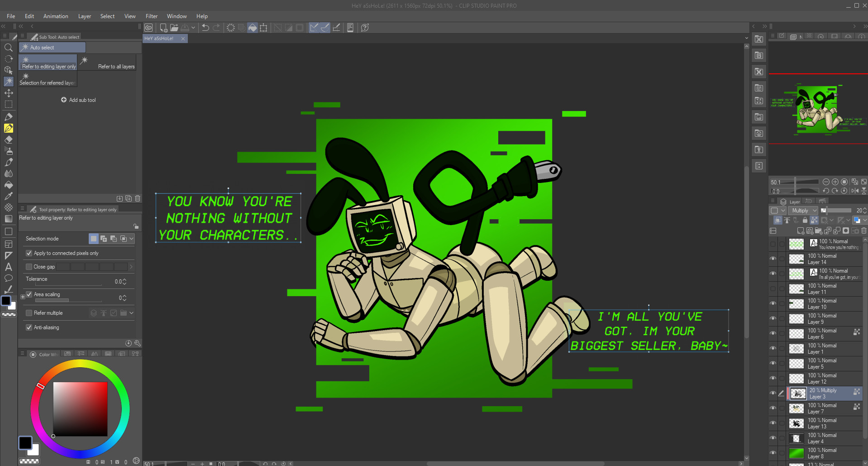The width and height of the screenshot is (868, 466).
Task: Expand Close gap level arrow
Action: 132,267
